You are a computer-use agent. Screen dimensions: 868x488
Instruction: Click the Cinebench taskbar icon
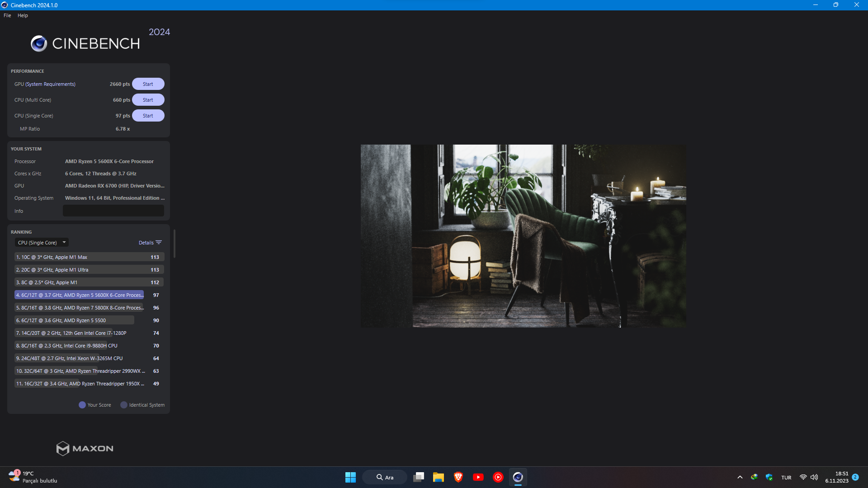pyautogui.click(x=518, y=477)
